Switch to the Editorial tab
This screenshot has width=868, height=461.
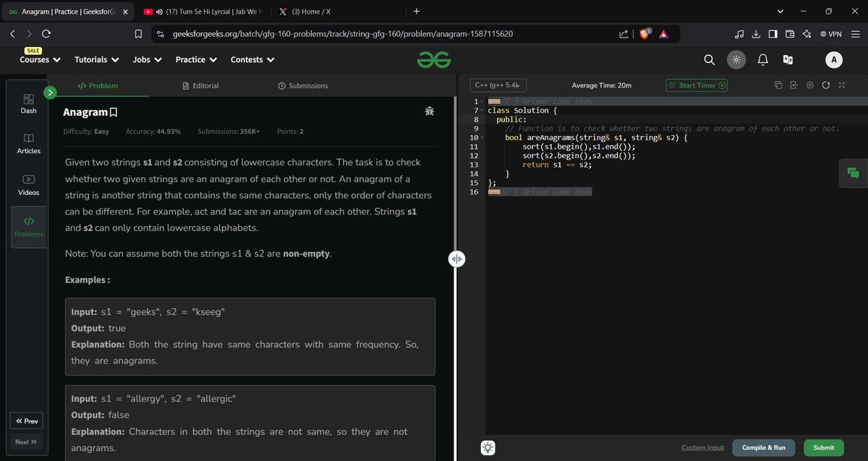click(x=200, y=85)
